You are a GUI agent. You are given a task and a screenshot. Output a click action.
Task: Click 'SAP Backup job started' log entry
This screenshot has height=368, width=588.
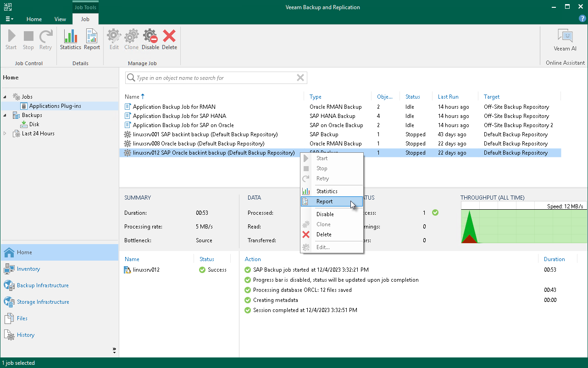tap(311, 270)
